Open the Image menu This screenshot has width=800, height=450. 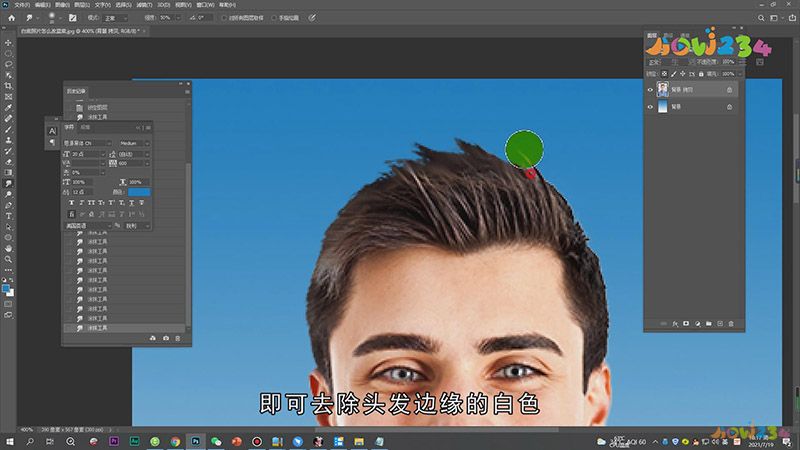coord(62,5)
